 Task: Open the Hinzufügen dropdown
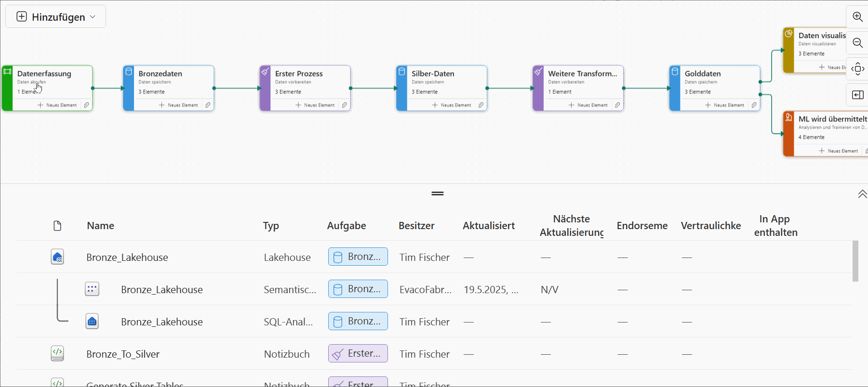tap(56, 17)
